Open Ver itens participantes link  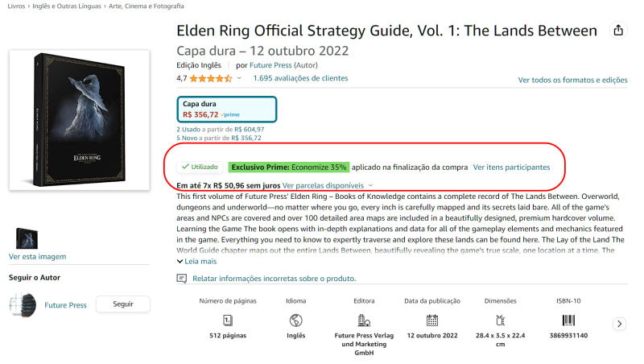coord(511,168)
